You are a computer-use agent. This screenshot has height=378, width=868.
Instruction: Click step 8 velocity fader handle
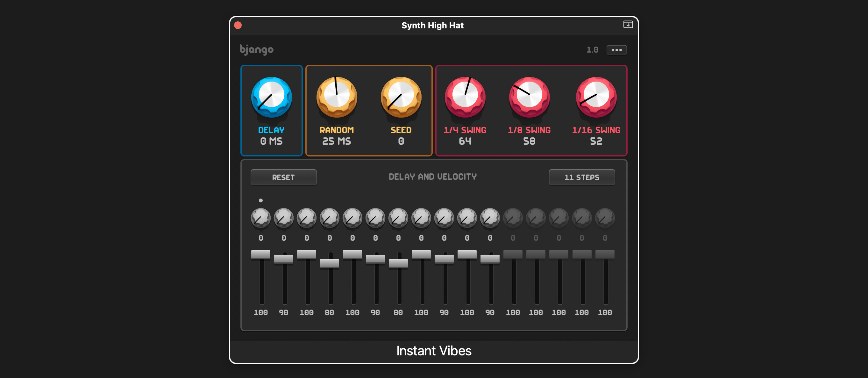pos(421,255)
